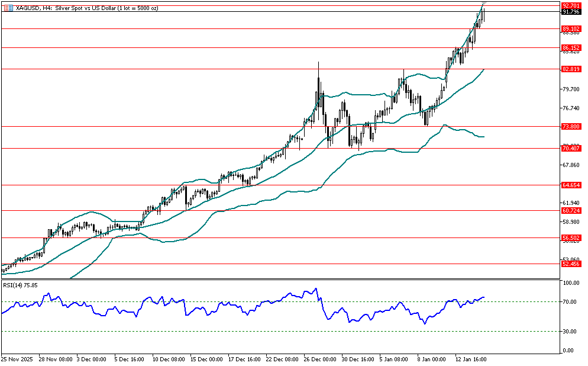The width and height of the screenshot is (588, 366).
Task: Click the 79.700 price scale value
Action: pyautogui.click(x=570, y=89)
